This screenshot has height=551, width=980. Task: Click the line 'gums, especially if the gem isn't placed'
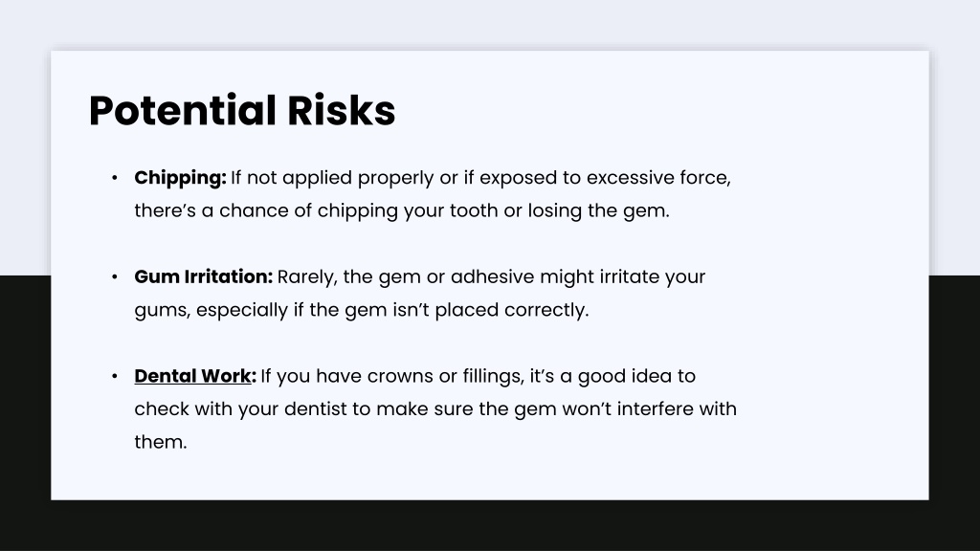(362, 310)
